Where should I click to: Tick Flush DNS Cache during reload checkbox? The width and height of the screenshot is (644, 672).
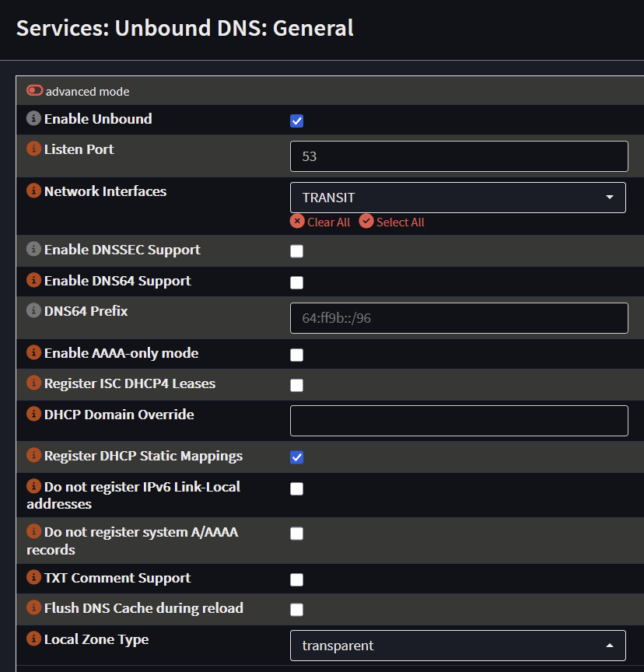click(296, 610)
